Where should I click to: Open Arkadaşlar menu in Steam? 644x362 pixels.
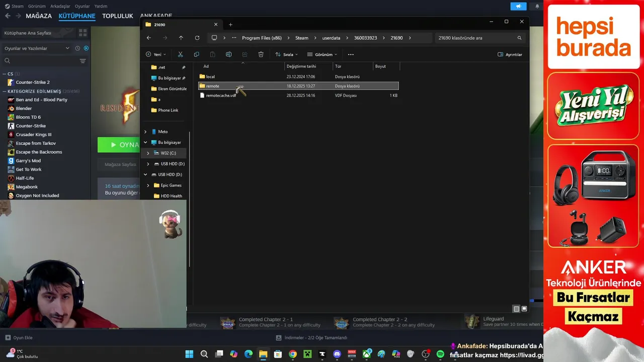[60, 6]
